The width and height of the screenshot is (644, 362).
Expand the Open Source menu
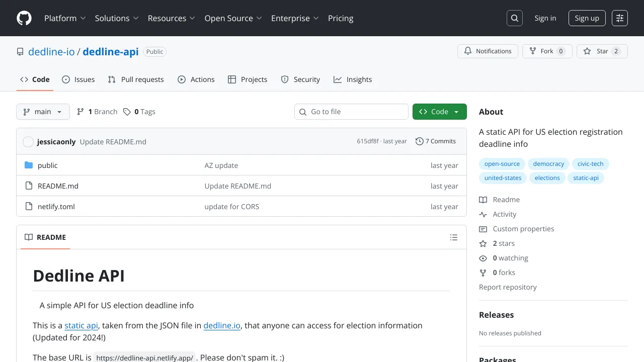tap(233, 18)
